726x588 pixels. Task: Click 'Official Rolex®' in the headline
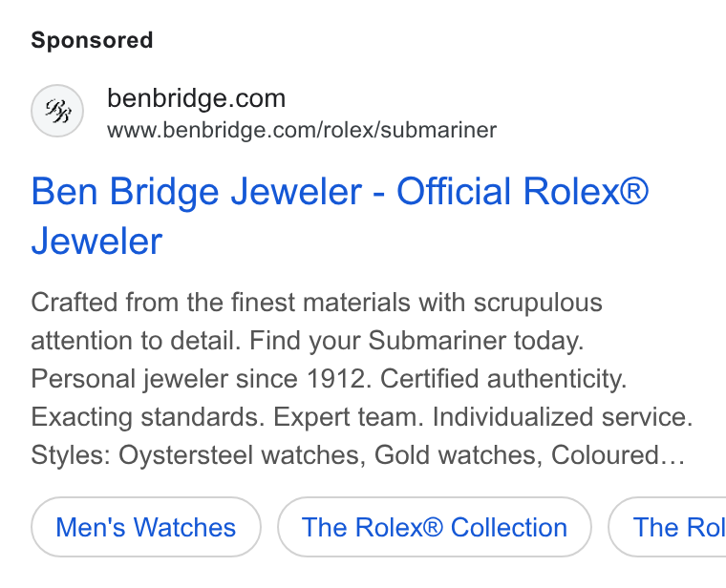pyautogui.click(x=523, y=192)
